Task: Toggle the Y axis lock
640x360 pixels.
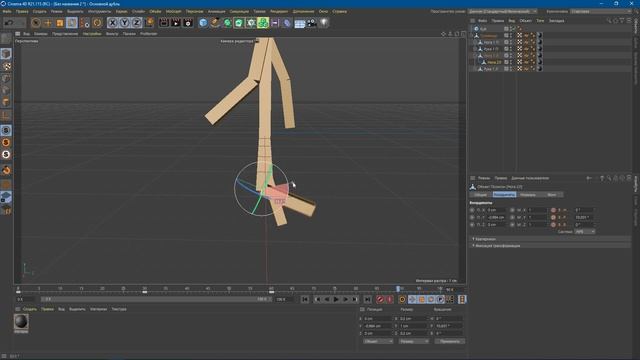Action: (124, 23)
